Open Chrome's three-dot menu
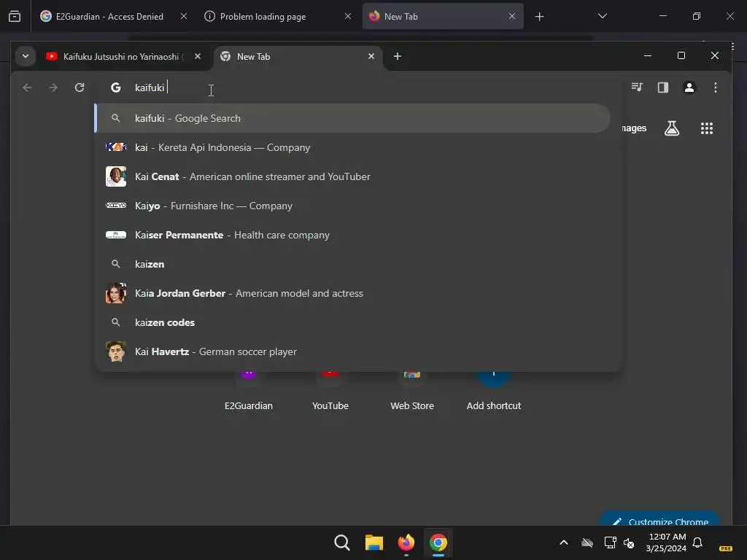 point(716,87)
